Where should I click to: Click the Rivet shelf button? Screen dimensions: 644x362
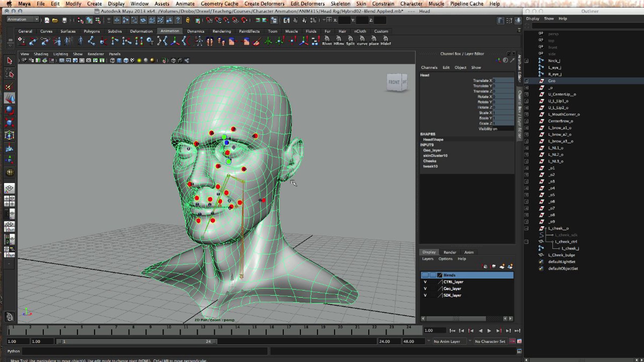pyautogui.click(x=327, y=41)
